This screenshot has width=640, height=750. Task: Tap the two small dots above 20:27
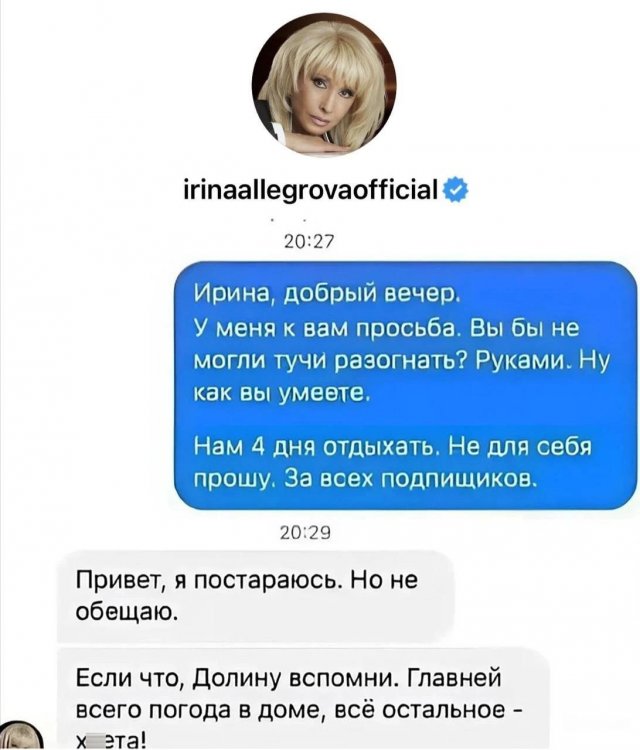point(288,220)
